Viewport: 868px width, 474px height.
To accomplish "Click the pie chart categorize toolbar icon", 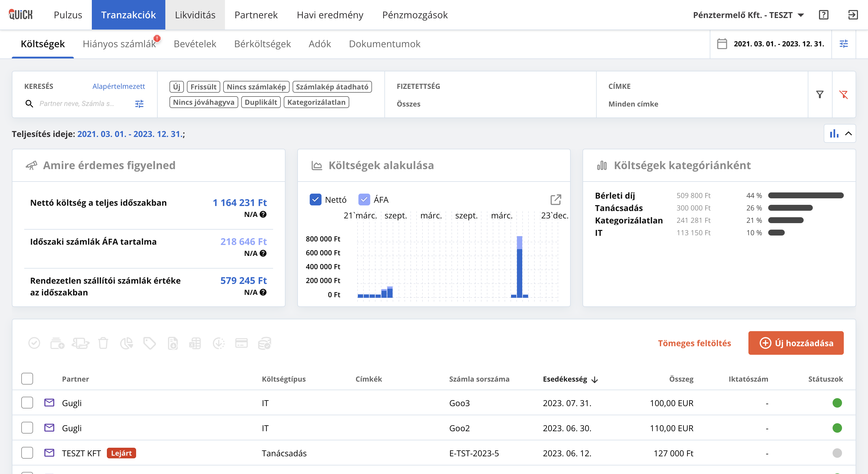I will [126, 343].
